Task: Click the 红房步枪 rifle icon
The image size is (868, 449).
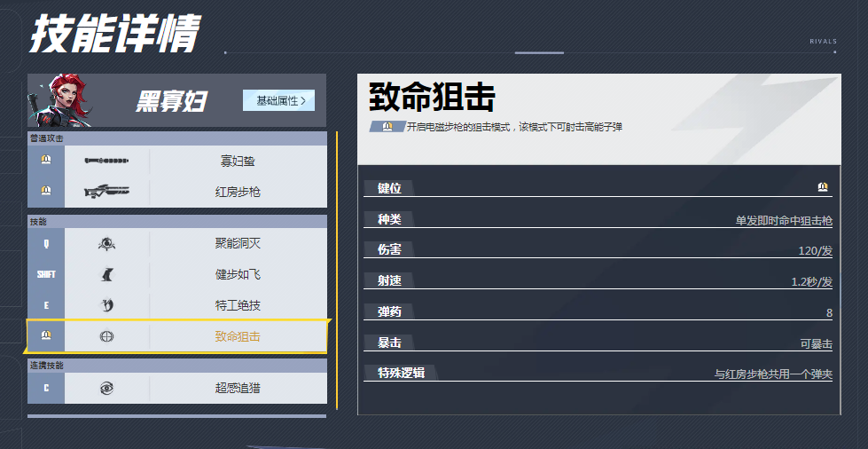Action: click(x=106, y=192)
